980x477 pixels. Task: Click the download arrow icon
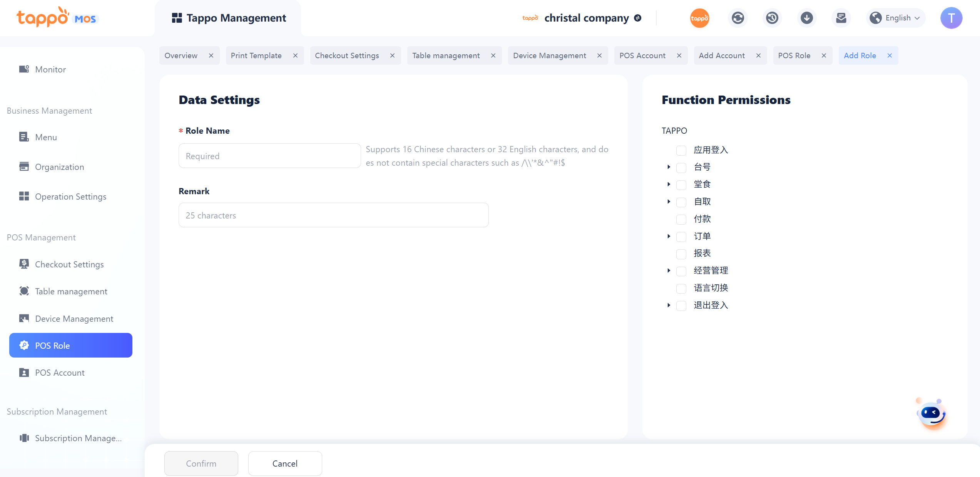pos(806,18)
